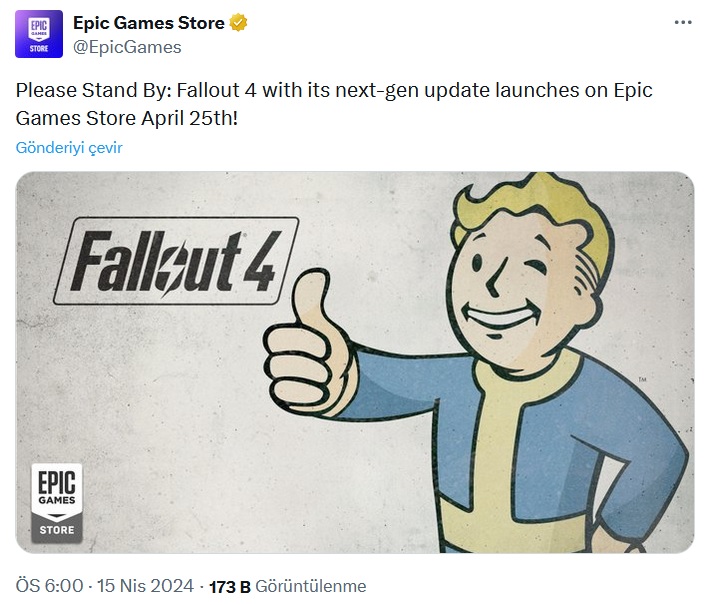706x605 pixels.
Task: Click the 'April 25th!' text in the tweet
Action: coord(190,118)
